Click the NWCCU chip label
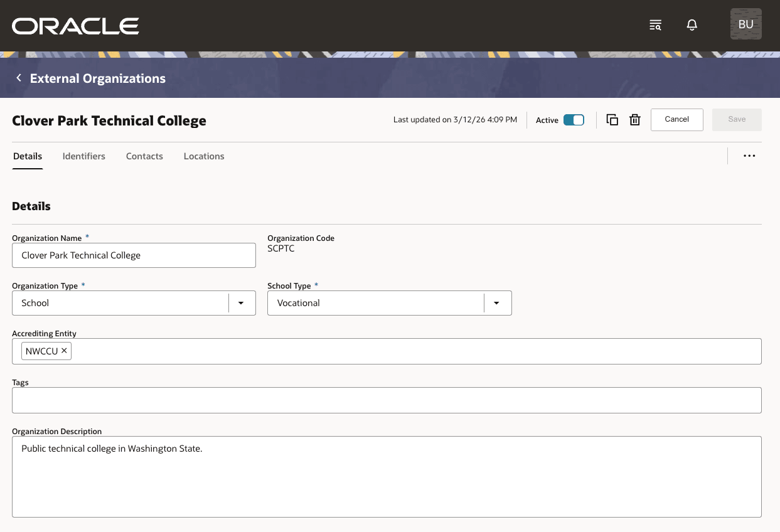The height and width of the screenshot is (532, 780). tap(42, 351)
